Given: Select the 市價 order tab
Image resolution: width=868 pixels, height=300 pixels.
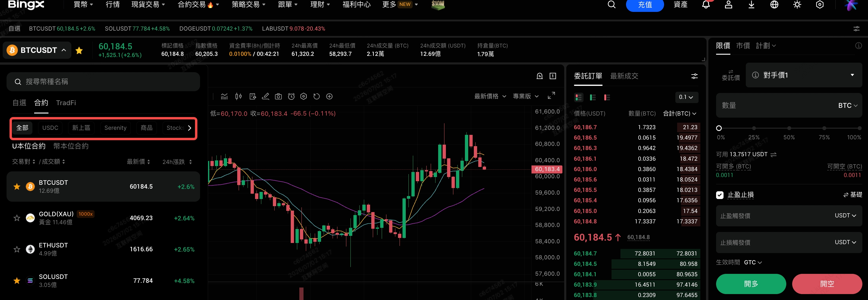Looking at the screenshot, I should 743,46.
